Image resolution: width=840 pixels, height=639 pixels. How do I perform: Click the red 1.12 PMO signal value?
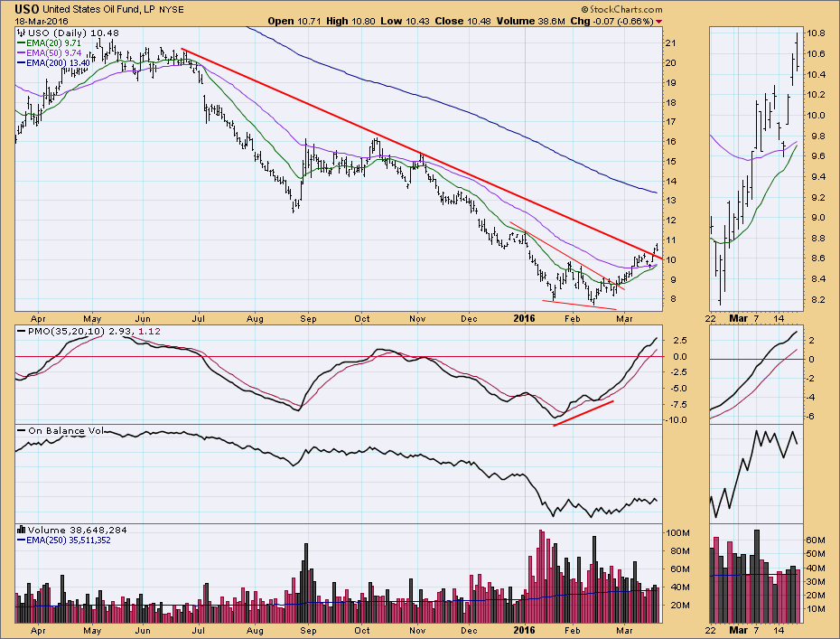[x=149, y=332]
